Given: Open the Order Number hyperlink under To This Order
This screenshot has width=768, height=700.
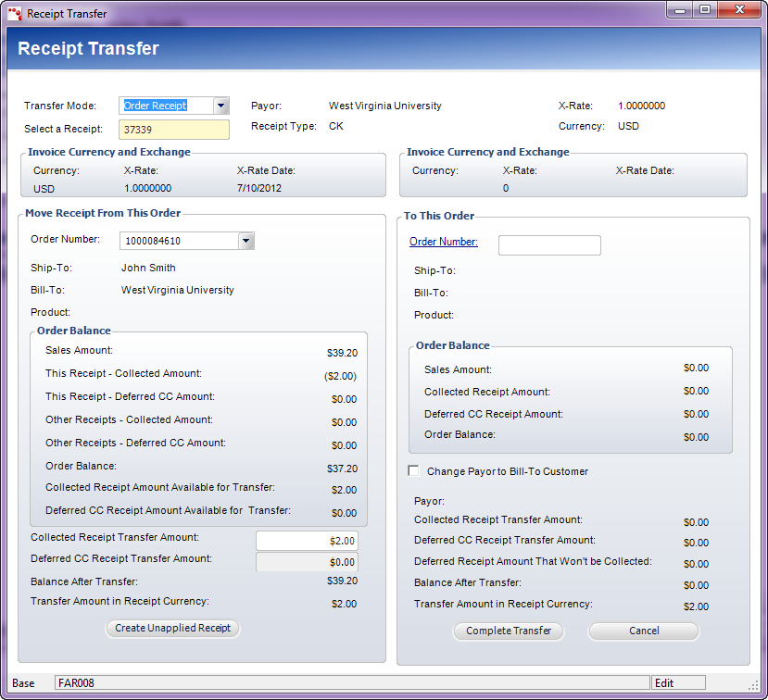Looking at the screenshot, I should (444, 243).
